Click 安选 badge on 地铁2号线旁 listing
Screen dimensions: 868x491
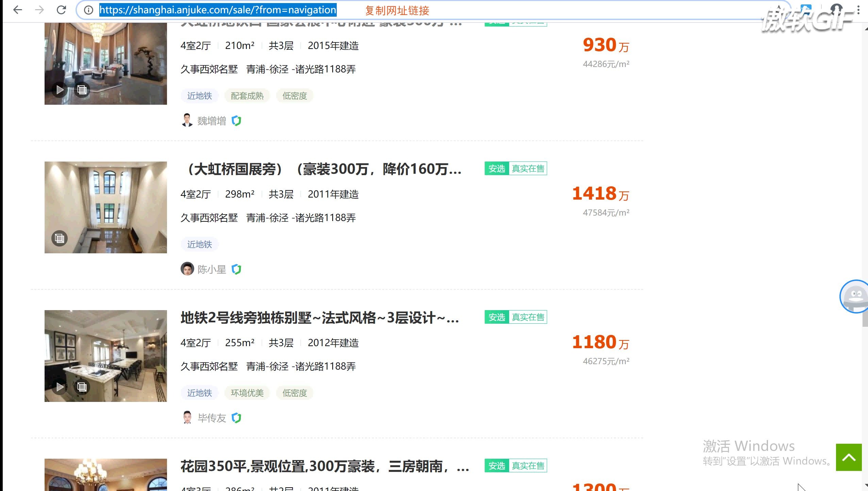497,317
